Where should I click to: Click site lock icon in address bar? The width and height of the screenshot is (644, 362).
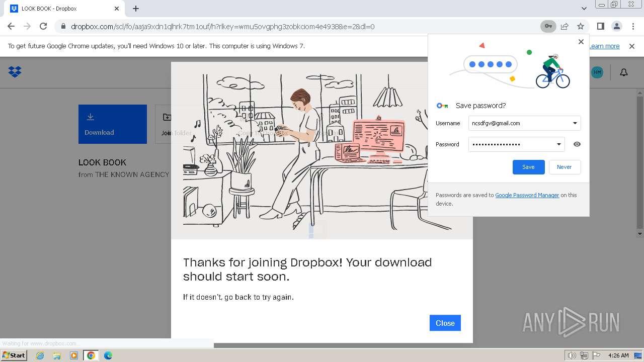[x=63, y=26]
